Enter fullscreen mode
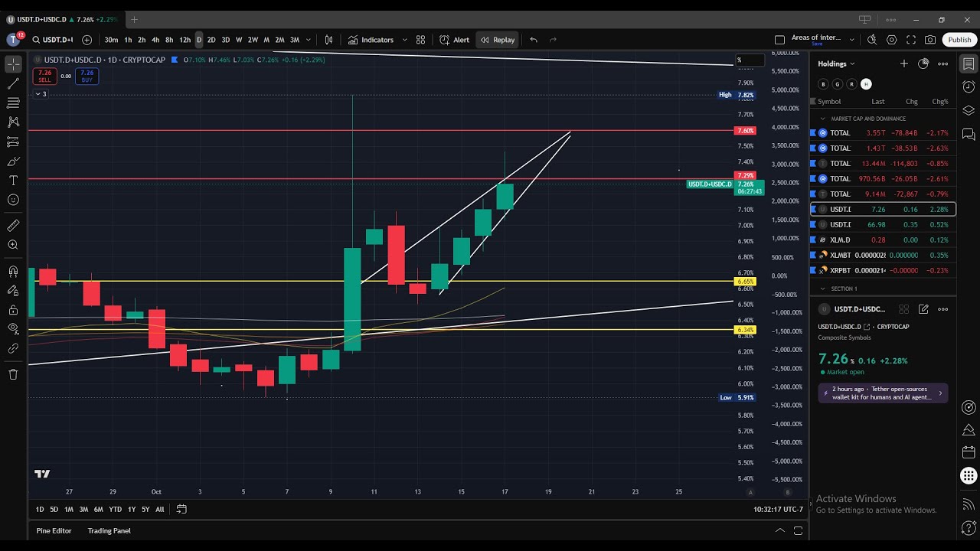 coord(910,40)
